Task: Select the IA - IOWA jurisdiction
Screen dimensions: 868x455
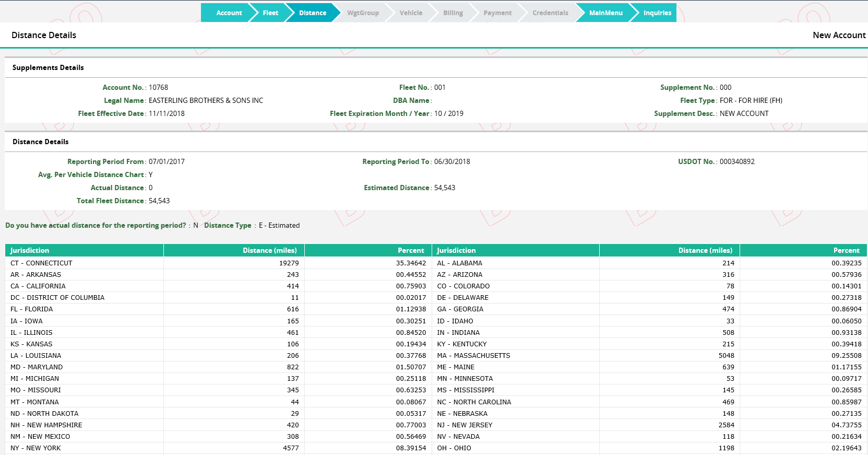Action: 27,321
